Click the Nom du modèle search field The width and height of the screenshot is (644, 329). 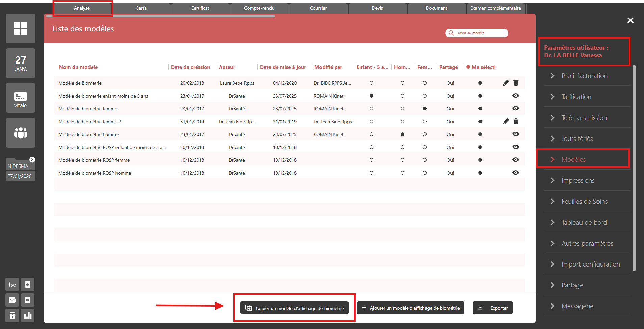481,33
